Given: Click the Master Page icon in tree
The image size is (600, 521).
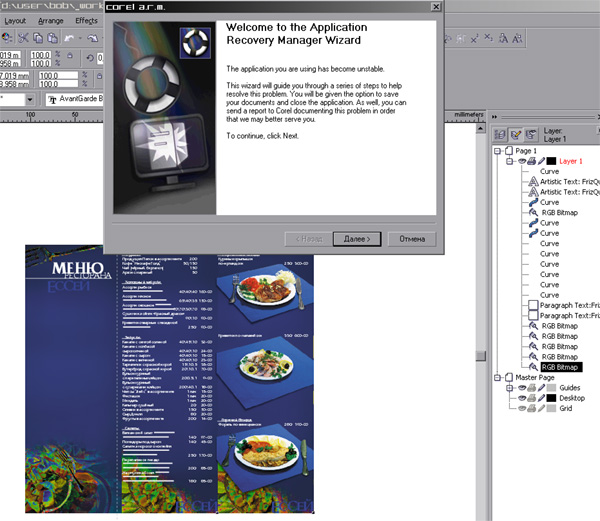Looking at the screenshot, I should 509,378.
